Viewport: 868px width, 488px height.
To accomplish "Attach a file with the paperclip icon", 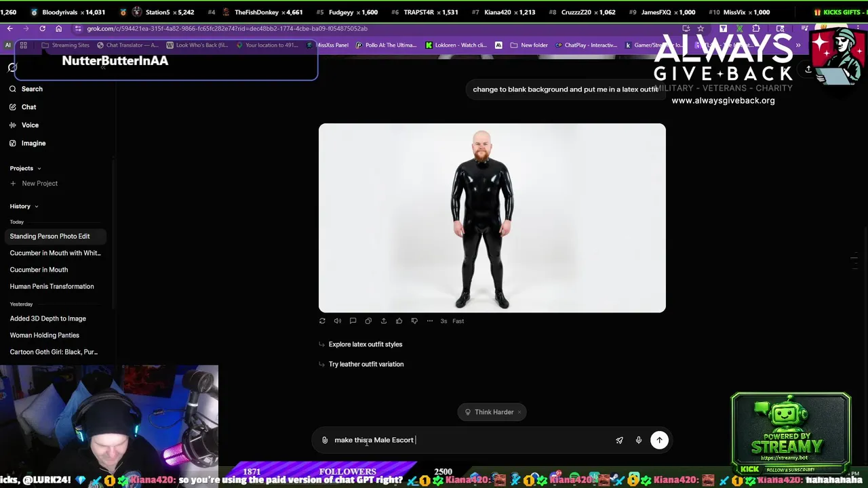I will [325, 440].
